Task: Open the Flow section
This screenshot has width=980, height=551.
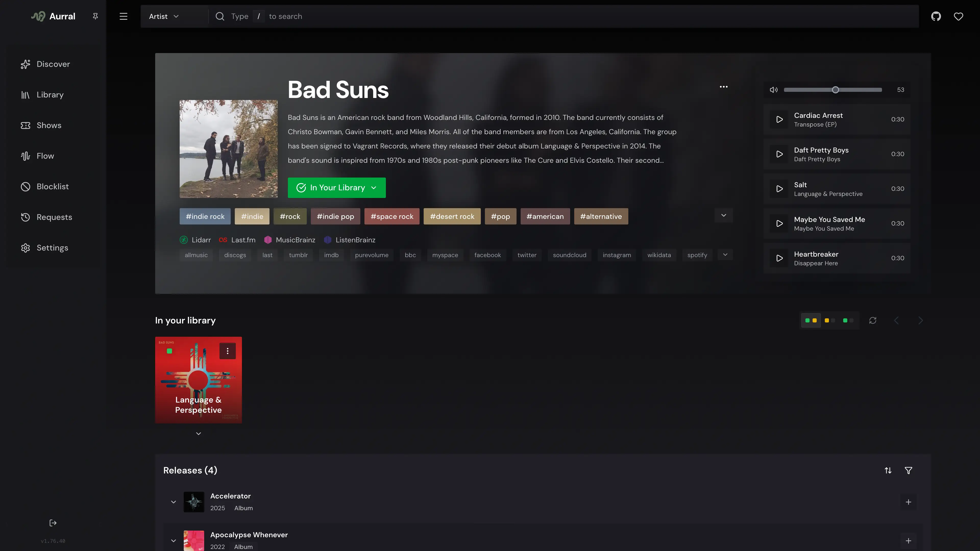Action: tap(53, 156)
